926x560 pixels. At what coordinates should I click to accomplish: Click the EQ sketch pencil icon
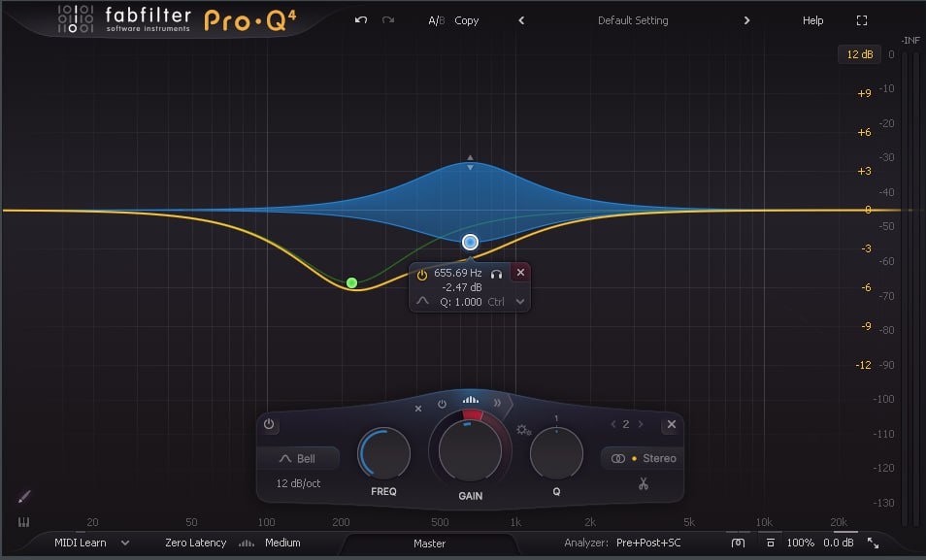coord(23,497)
